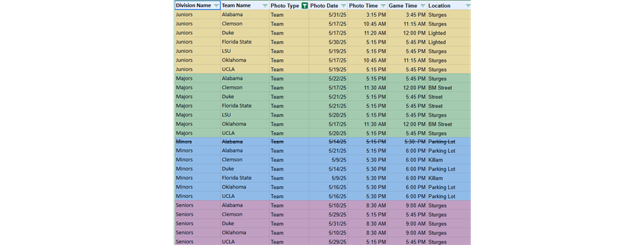The height and width of the screenshot is (245, 644).
Task: Select the Photo Type header cell
Action: click(289, 6)
